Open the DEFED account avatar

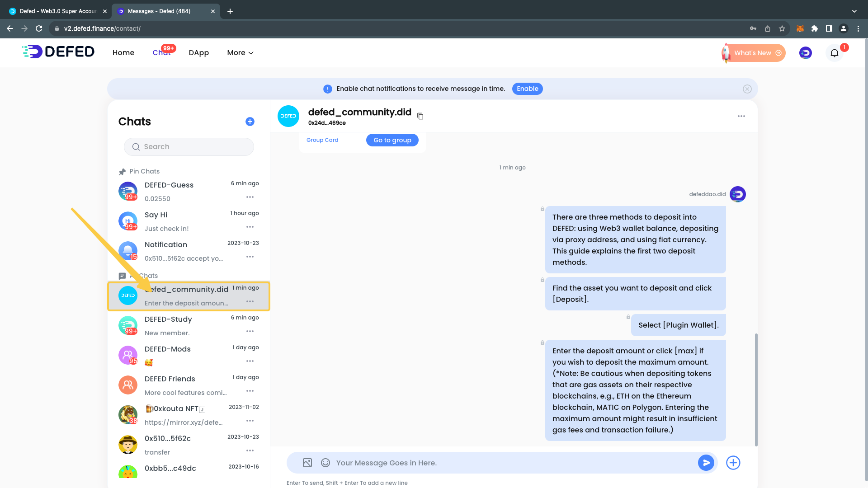pos(805,53)
